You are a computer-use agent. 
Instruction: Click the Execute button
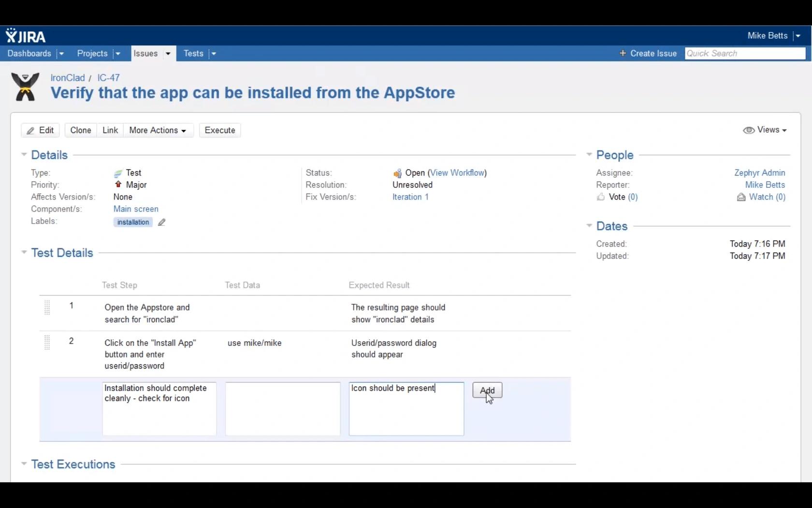[220, 130]
